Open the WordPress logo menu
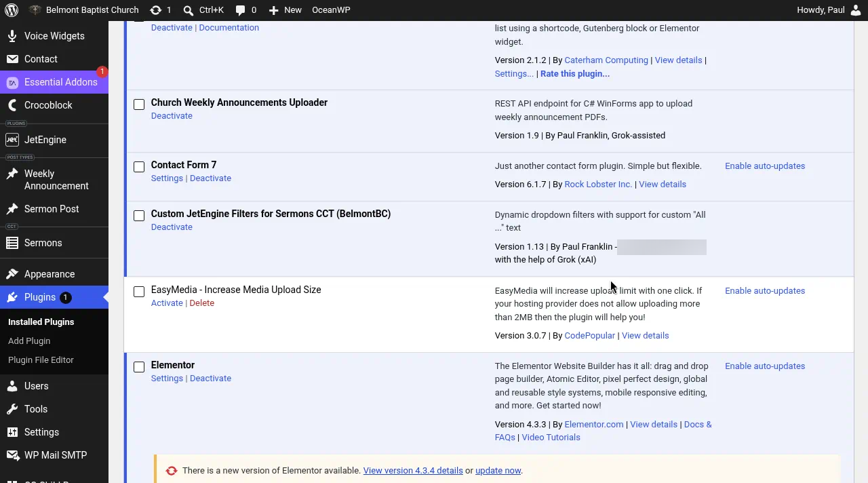Viewport: 868px width, 483px height. pyautogui.click(x=12, y=10)
